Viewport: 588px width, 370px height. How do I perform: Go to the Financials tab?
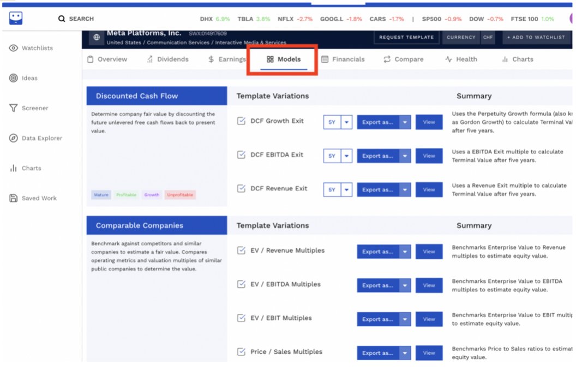pyautogui.click(x=343, y=59)
